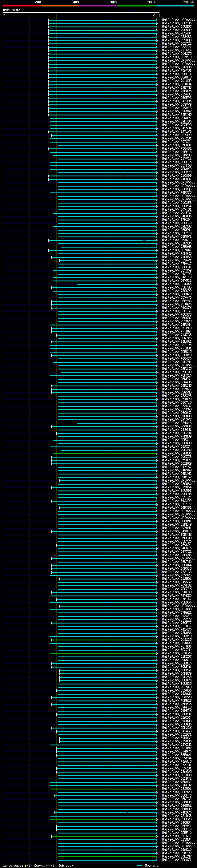Click the orange ~40% identity legend segment

[x=60, y=6]
